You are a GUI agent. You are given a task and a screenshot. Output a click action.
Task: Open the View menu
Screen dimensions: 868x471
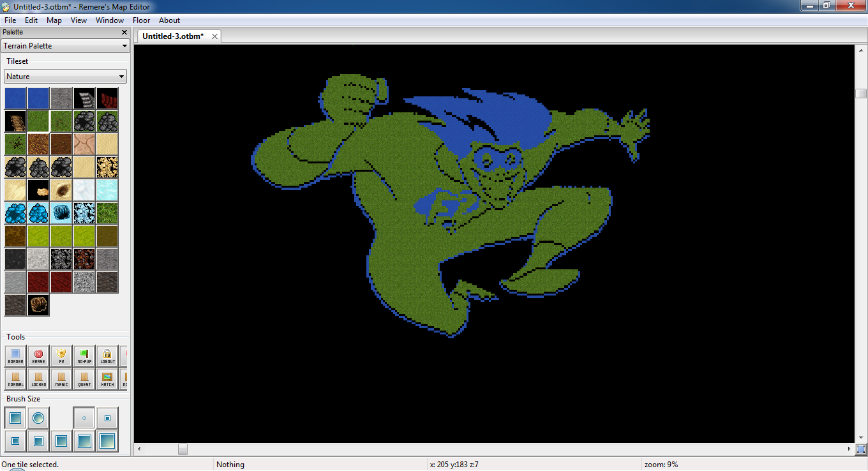[x=79, y=20]
